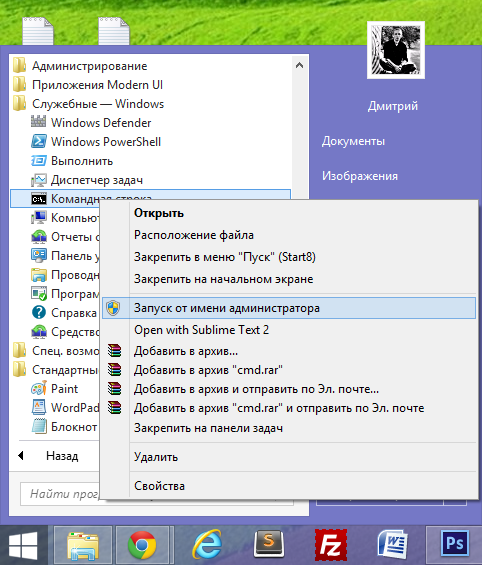Click the user account picture
The height and width of the screenshot is (565, 482).
coord(396,50)
